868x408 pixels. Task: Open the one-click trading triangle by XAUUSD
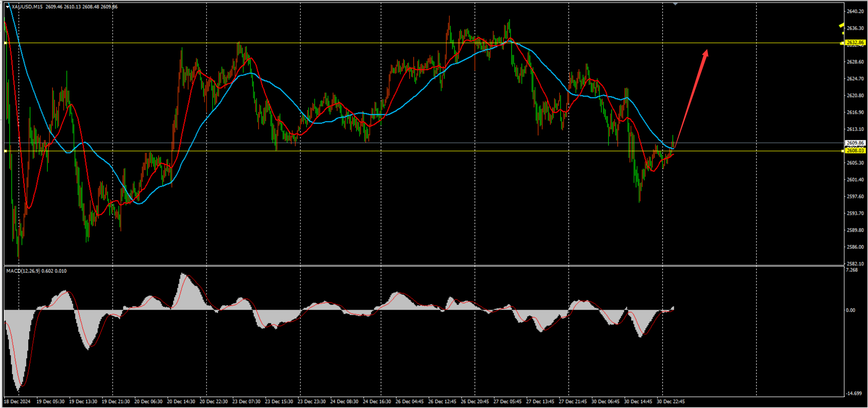pos(7,7)
